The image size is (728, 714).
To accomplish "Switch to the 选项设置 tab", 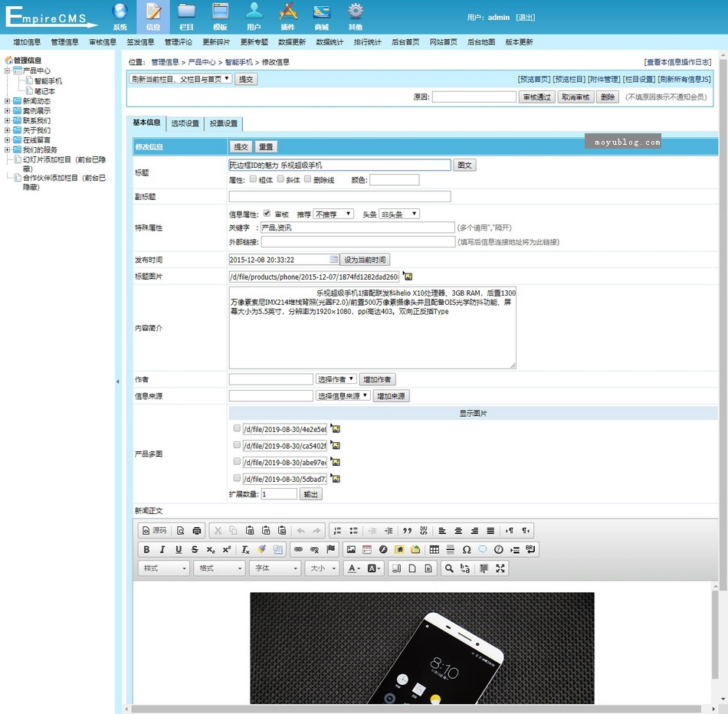I will pyautogui.click(x=185, y=123).
